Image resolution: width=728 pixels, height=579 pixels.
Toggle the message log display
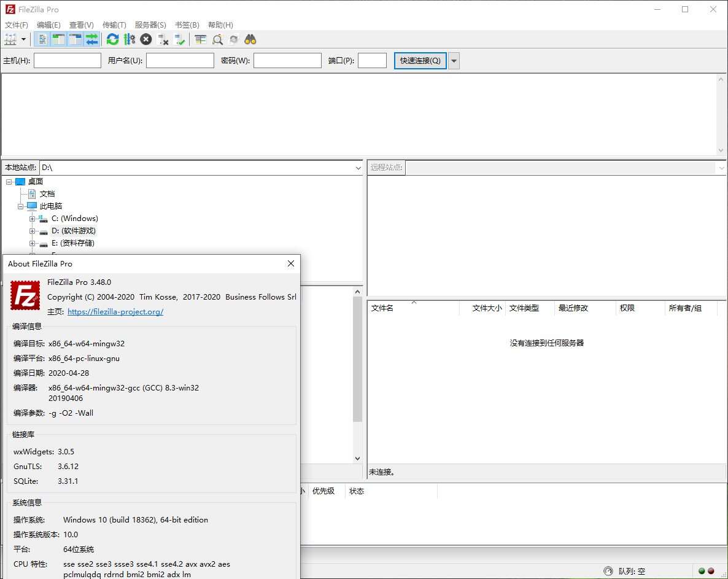coord(42,39)
